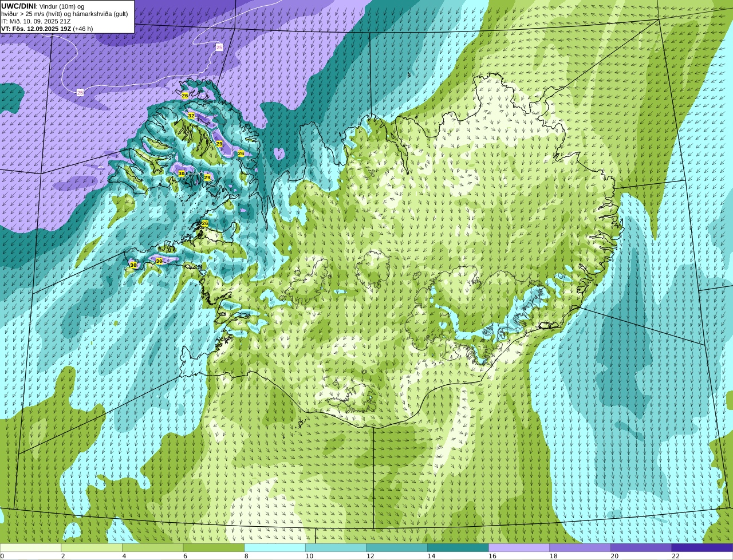Screen dimensions: 733x560
Task: Click the 10–12 m/s light teal legend swatch
Action: (x=336, y=547)
